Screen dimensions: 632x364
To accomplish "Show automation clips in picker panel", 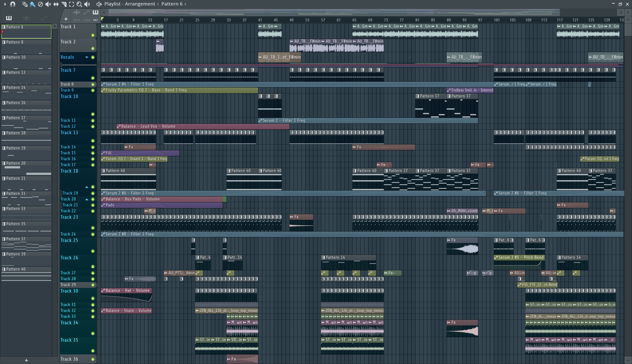I will click(44, 18).
